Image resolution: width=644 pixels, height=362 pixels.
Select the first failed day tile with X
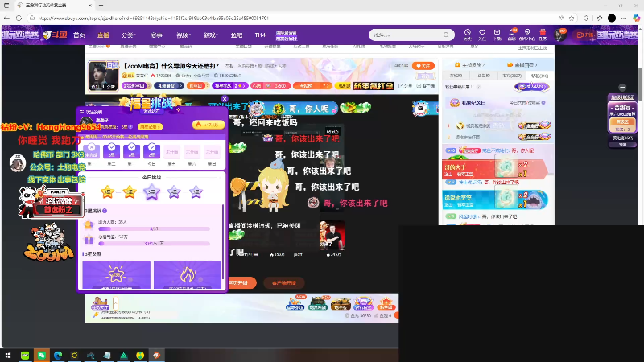tap(91, 151)
